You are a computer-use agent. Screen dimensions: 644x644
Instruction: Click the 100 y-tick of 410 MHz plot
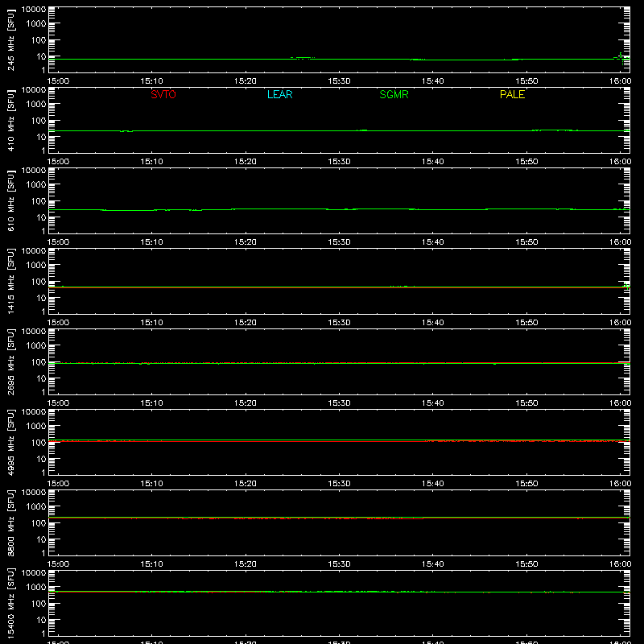pyautogui.click(x=39, y=120)
